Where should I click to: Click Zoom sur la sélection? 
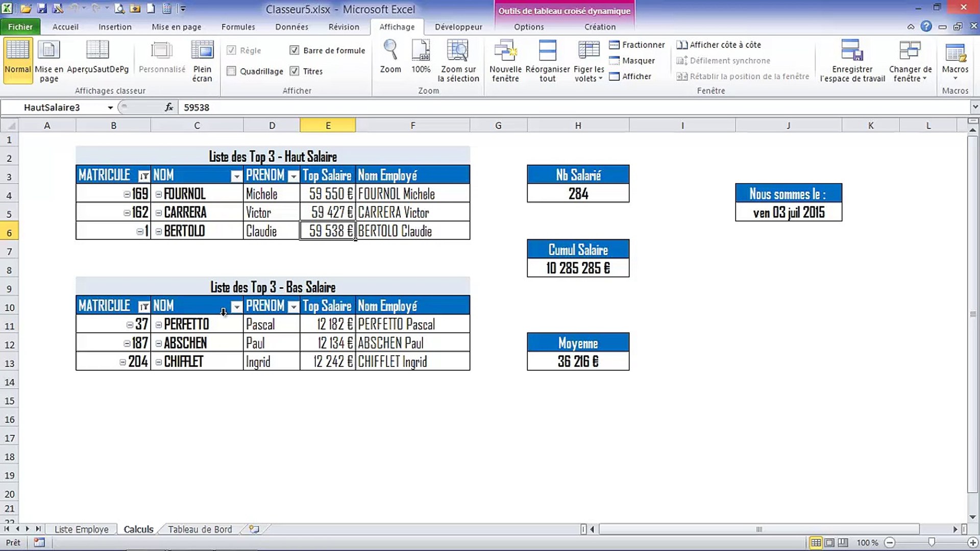(x=458, y=60)
